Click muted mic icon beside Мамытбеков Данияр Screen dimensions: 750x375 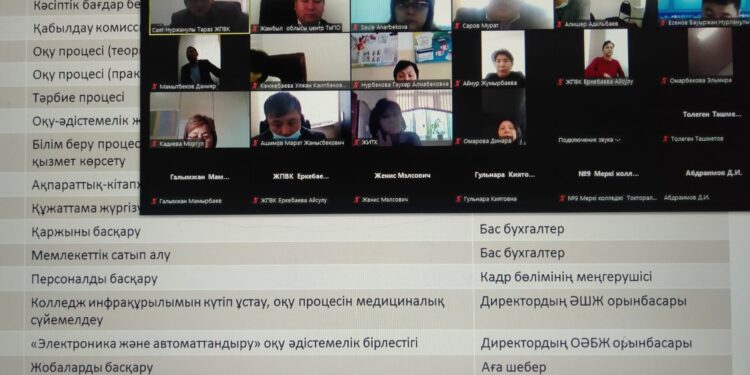[154, 87]
